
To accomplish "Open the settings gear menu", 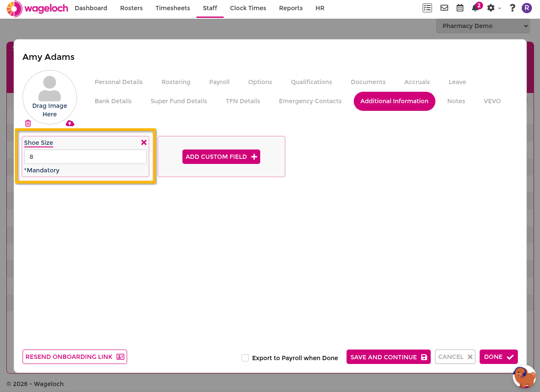I will pos(494,8).
